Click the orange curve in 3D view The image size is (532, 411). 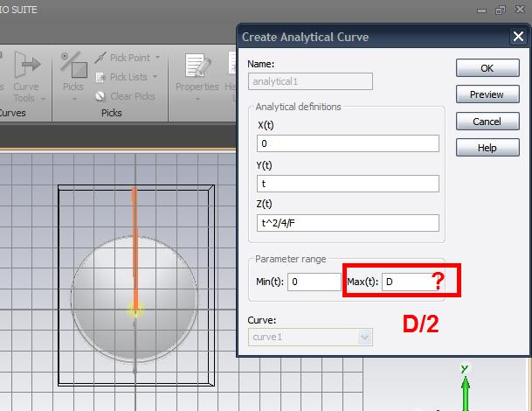(135, 248)
